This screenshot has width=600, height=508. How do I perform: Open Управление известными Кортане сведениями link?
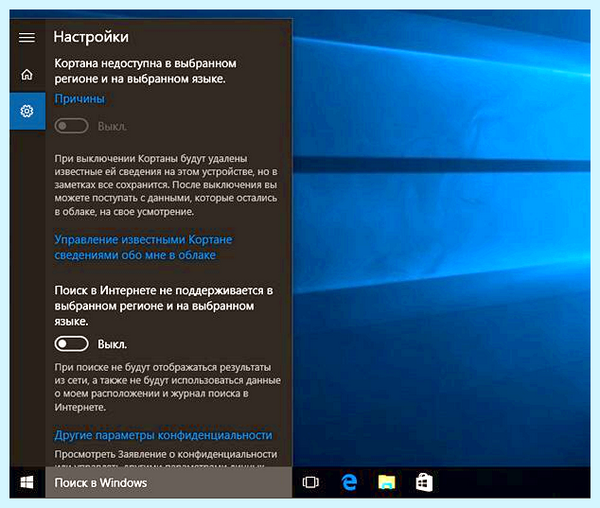tap(143, 247)
